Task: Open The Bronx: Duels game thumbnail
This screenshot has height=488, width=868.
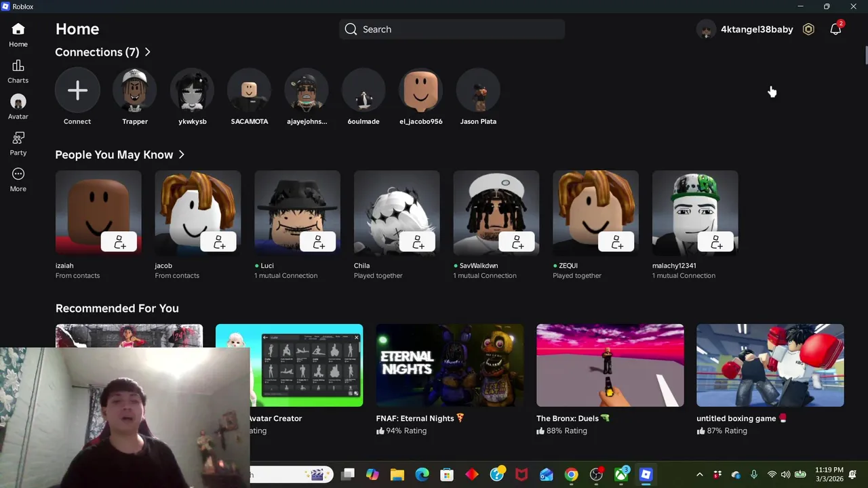Action: (x=610, y=365)
